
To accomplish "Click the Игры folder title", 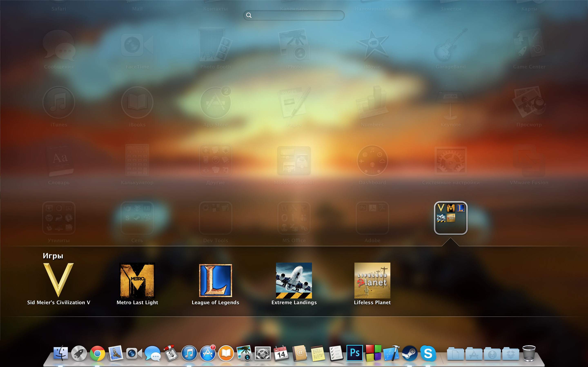I will 53,256.
